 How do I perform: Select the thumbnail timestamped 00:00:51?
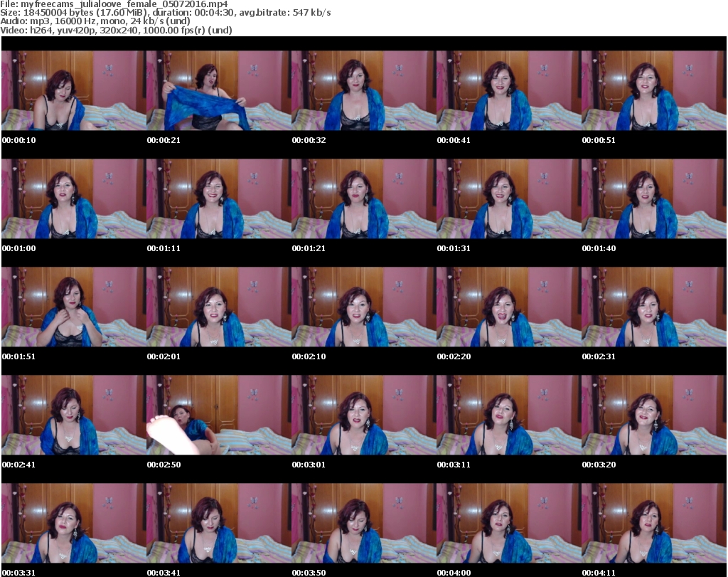pyautogui.click(x=653, y=90)
